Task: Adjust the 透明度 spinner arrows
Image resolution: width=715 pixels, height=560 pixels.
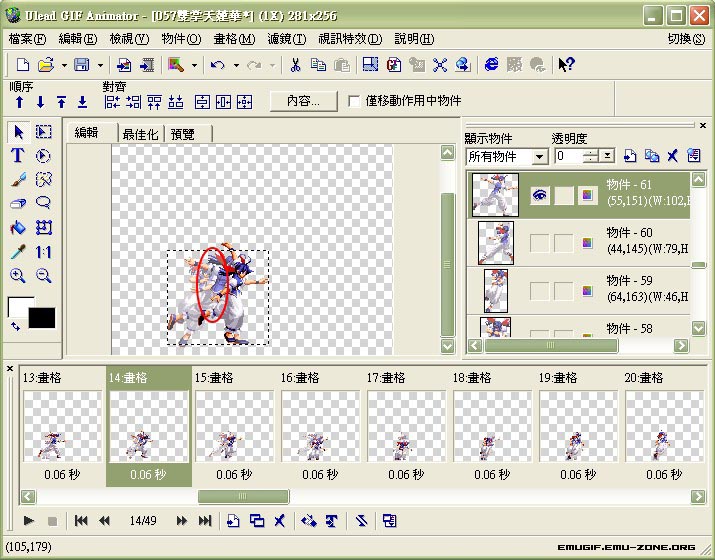Action: (591, 156)
